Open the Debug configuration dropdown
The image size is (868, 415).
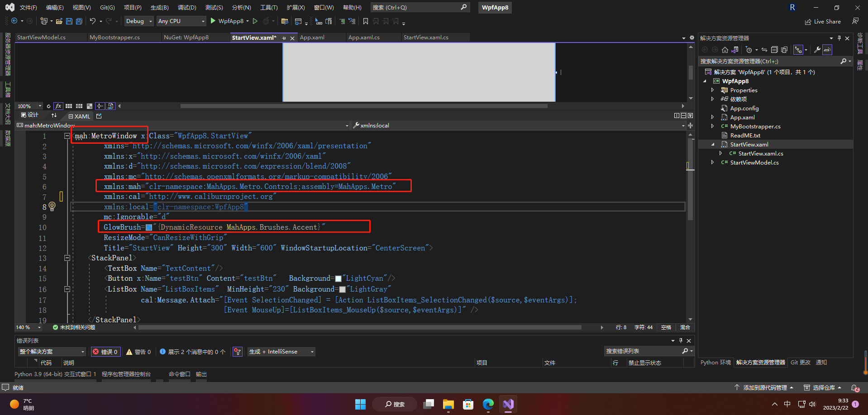coord(139,21)
